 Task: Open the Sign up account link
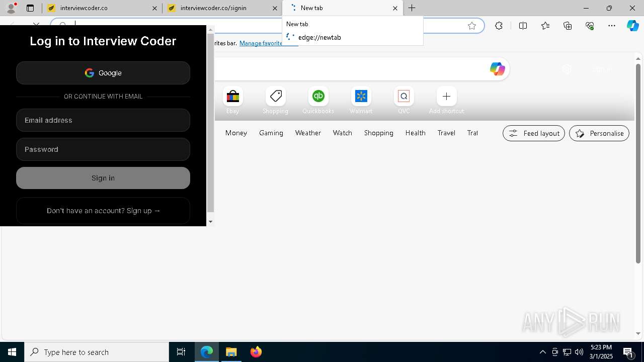pyautogui.click(x=103, y=211)
